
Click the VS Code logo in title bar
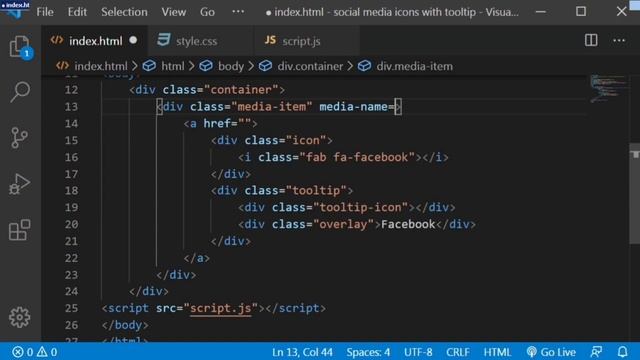(15, 12)
